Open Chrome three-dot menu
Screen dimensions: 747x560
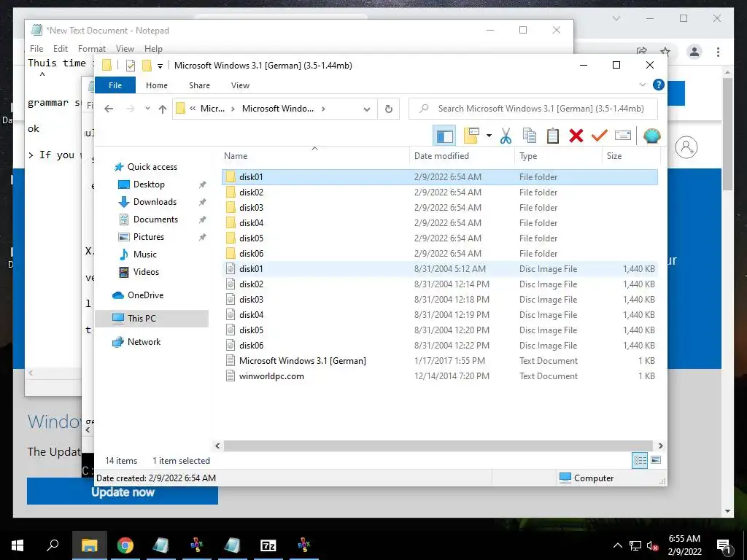pyautogui.click(x=718, y=52)
